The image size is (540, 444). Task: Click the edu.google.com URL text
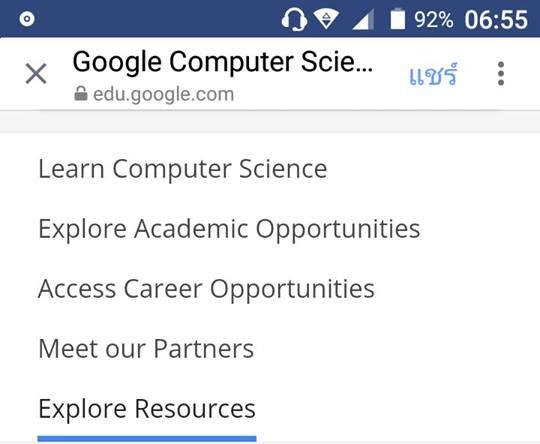(x=164, y=94)
